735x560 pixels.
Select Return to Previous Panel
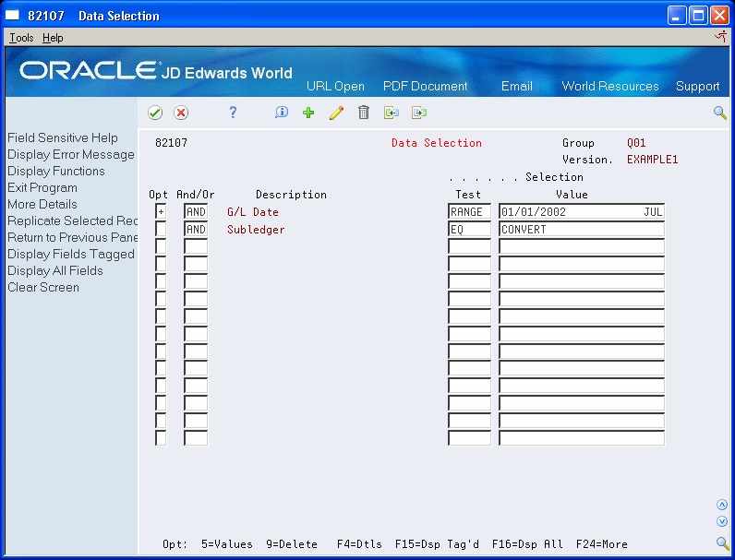(x=72, y=237)
